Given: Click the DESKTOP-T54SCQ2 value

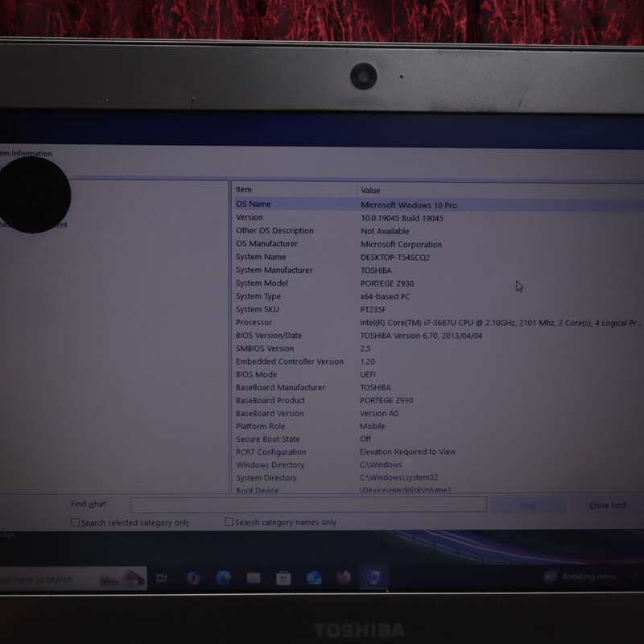Looking at the screenshot, I should tap(395, 258).
